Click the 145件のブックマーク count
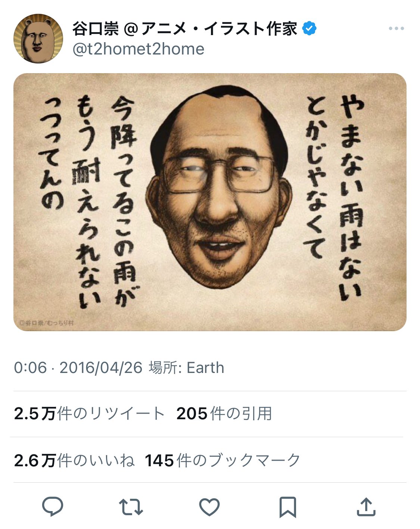 (223, 460)
